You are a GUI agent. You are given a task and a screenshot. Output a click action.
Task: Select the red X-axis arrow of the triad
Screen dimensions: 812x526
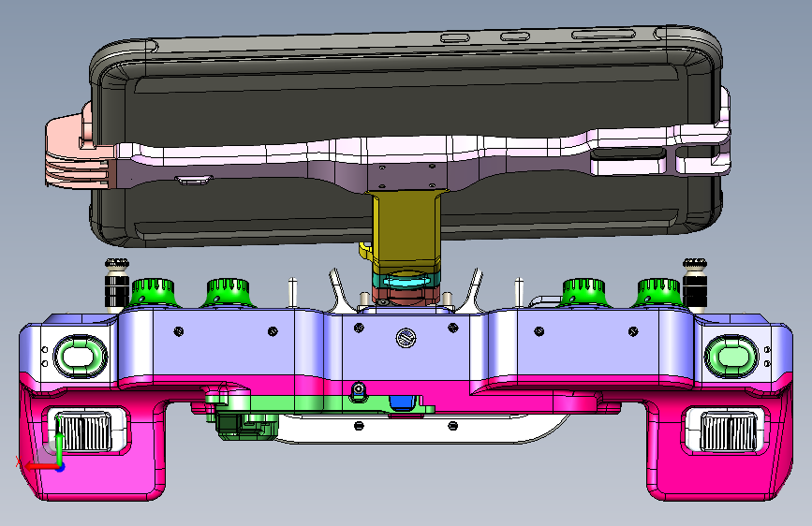click(x=40, y=466)
